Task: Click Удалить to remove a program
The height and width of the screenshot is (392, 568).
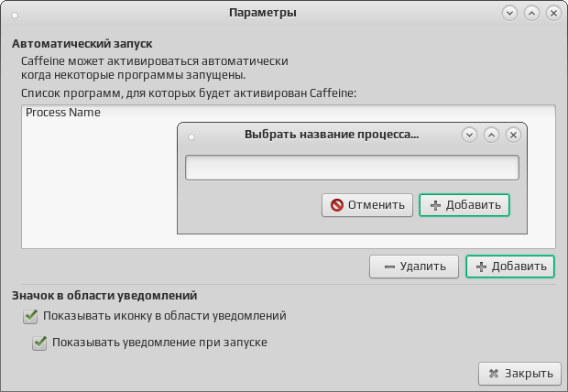Action: click(x=414, y=267)
